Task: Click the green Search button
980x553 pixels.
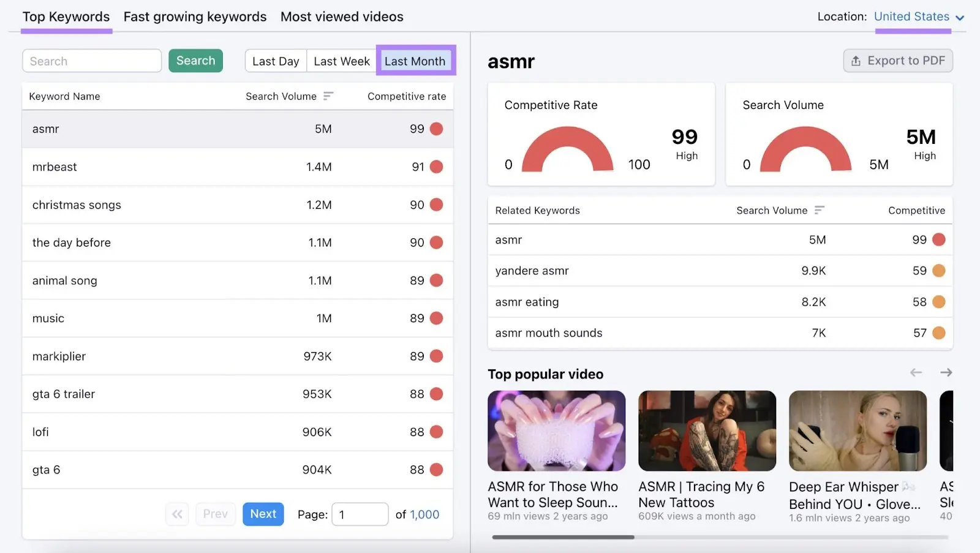Action: (195, 61)
